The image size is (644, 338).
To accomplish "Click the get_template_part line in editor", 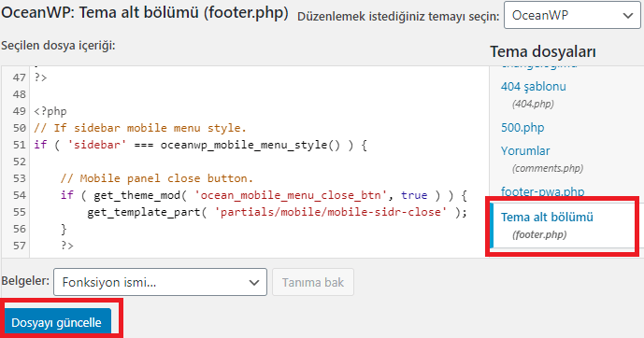I will point(278,212).
